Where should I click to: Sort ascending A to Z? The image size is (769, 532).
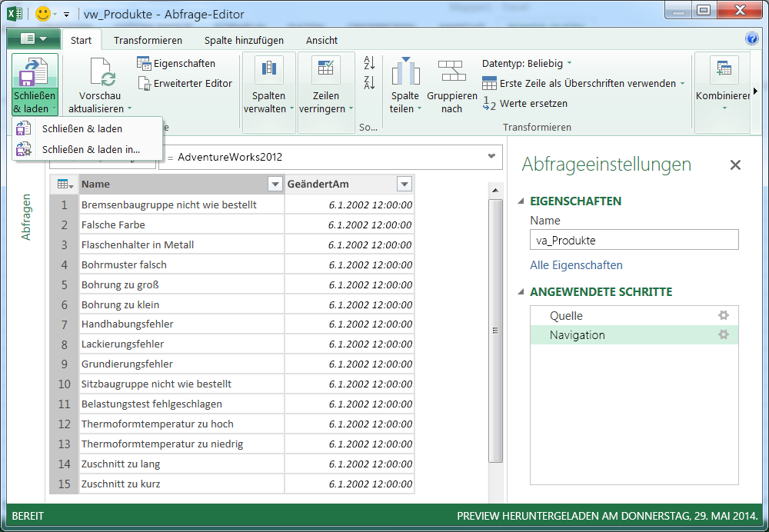(x=369, y=63)
